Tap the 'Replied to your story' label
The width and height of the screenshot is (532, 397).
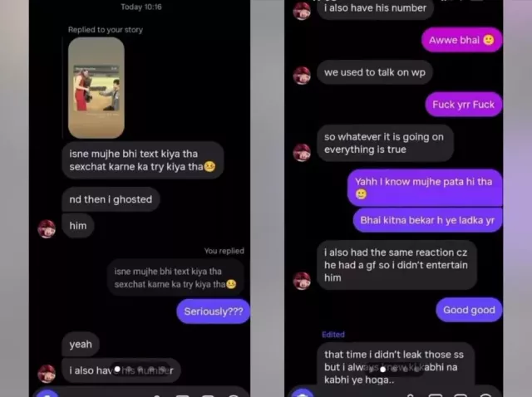click(106, 30)
